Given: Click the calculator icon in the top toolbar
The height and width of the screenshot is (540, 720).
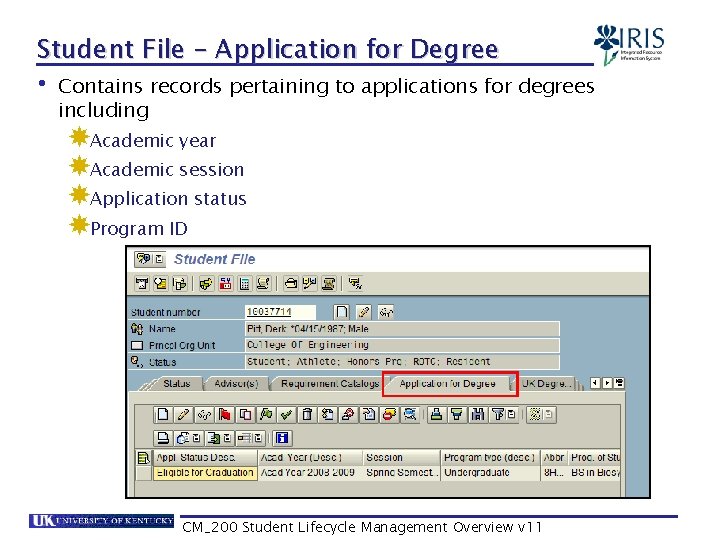Looking at the screenshot, I should 244,284.
